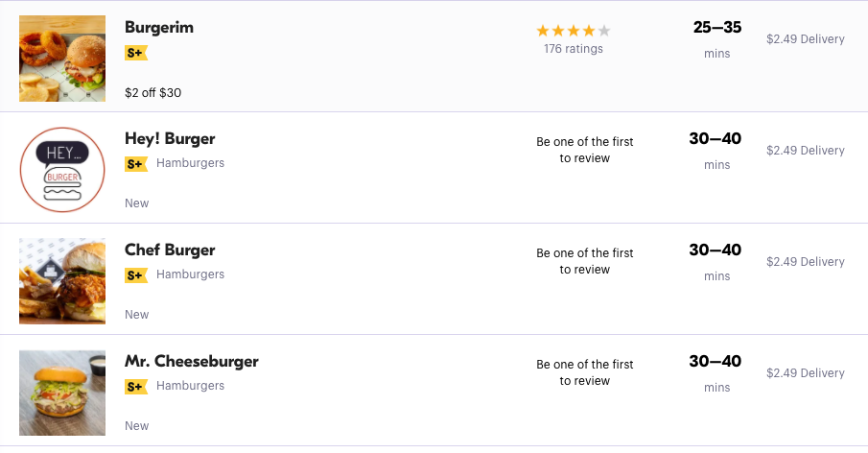Image resolution: width=868 pixels, height=453 pixels.
Task: Click the S+ badge for Mr. Cheeseburger
Action: pyautogui.click(x=135, y=387)
